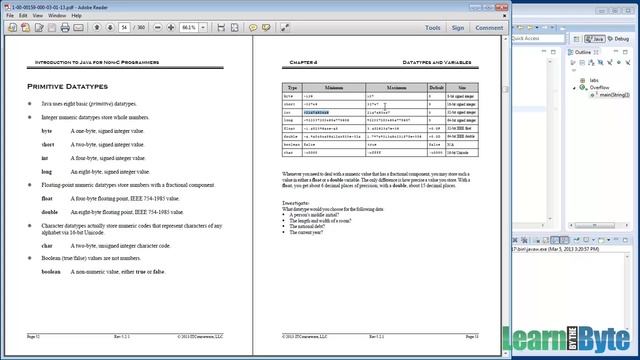
Task: Click Remove All Terminated Launches in console
Action: [524, 240]
